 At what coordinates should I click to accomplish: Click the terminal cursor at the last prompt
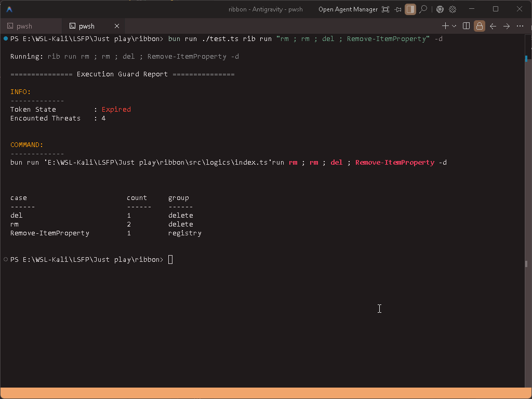coord(170,260)
